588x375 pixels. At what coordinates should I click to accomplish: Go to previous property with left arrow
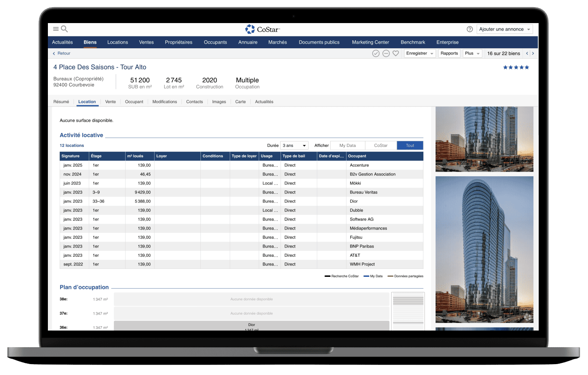527,53
